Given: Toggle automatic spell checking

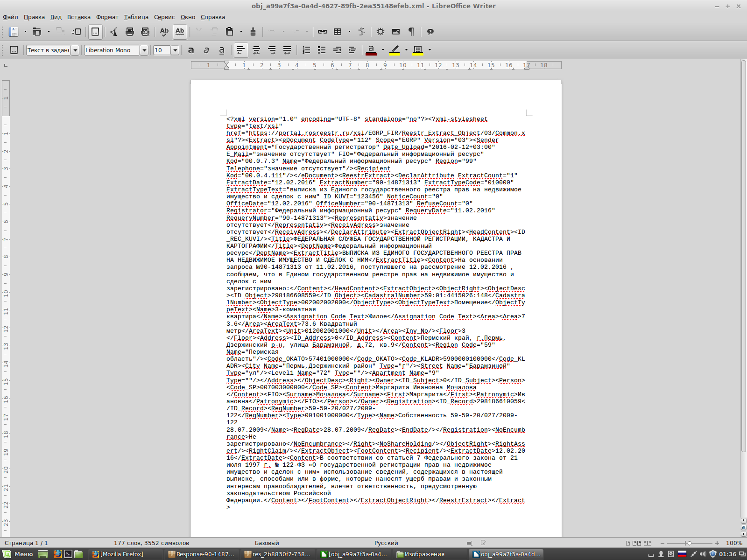Looking at the screenshot, I should pos(180,32).
